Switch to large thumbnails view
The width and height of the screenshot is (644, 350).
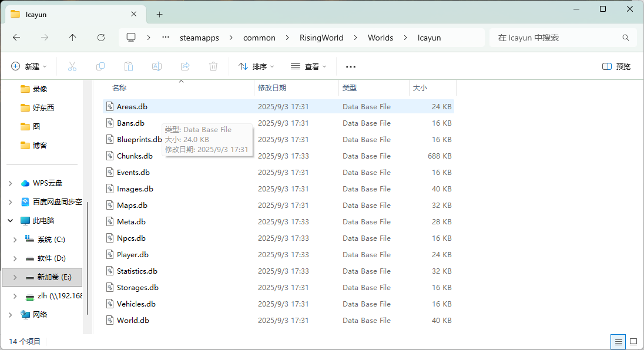[x=634, y=342]
